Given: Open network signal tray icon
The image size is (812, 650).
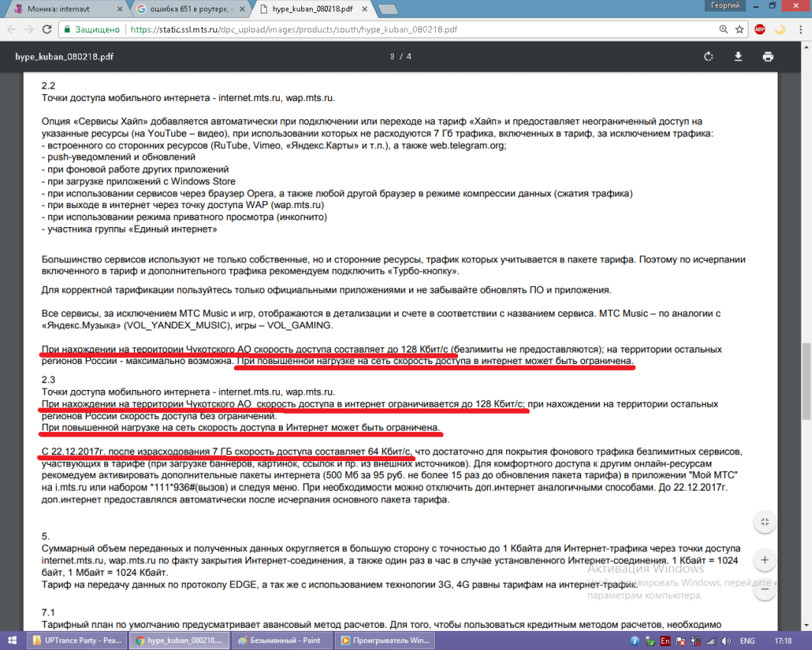Looking at the screenshot, I should click(x=711, y=641).
